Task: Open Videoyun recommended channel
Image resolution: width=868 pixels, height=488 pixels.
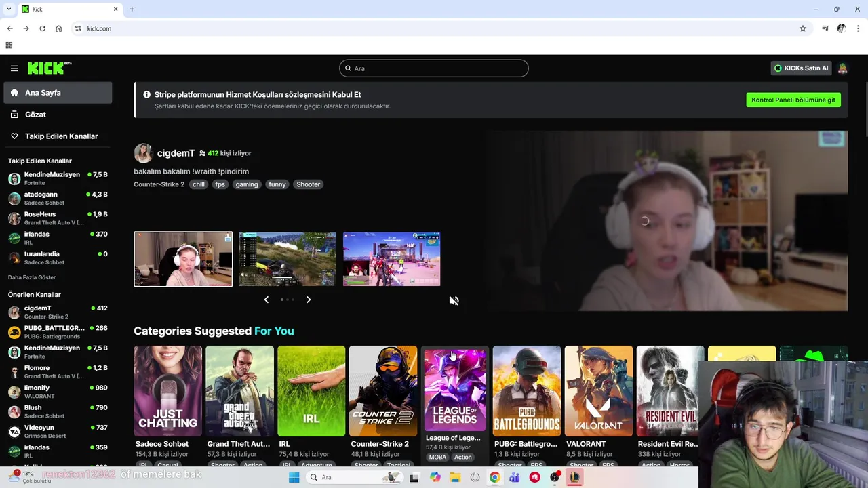Action: [58, 431]
